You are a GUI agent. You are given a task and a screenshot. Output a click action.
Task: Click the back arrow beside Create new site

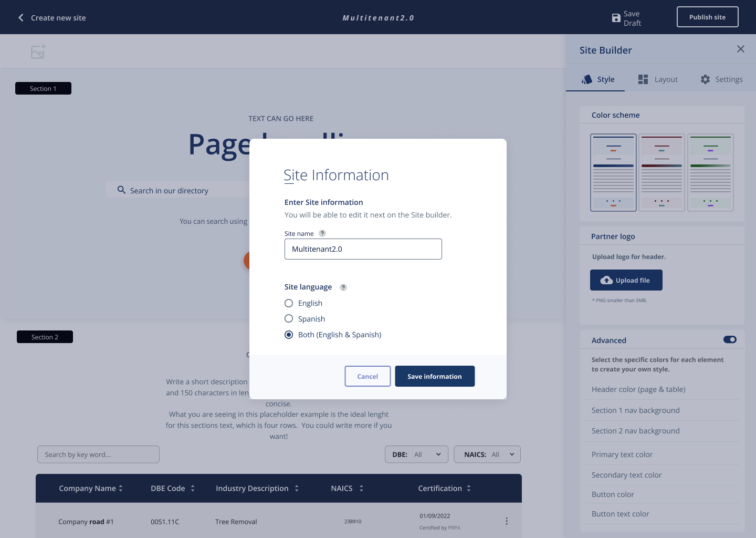coord(20,17)
